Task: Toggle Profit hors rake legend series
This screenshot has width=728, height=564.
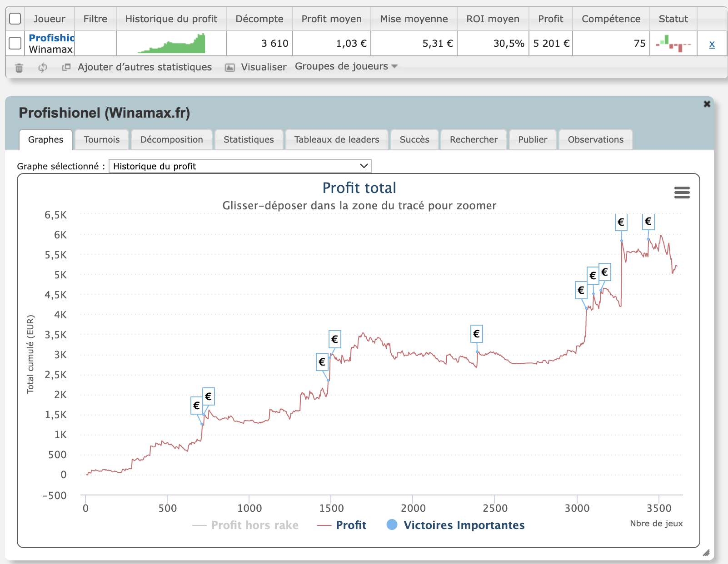Action: 246,525
